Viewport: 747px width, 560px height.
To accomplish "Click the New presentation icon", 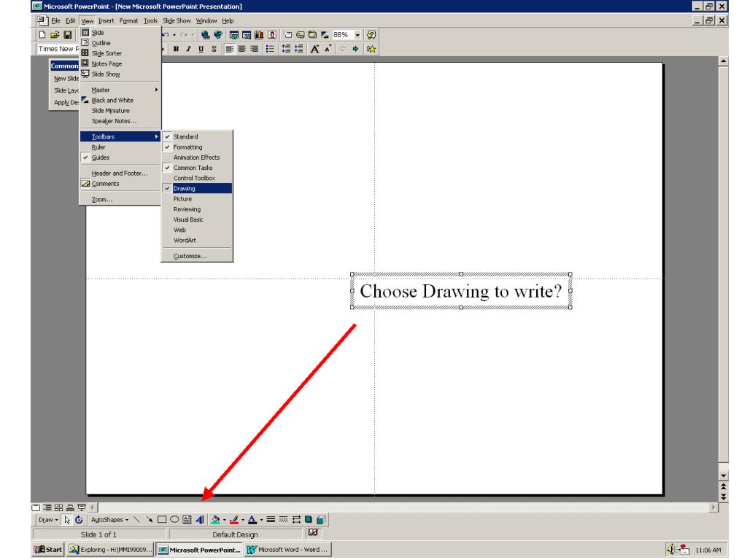I will (x=42, y=35).
